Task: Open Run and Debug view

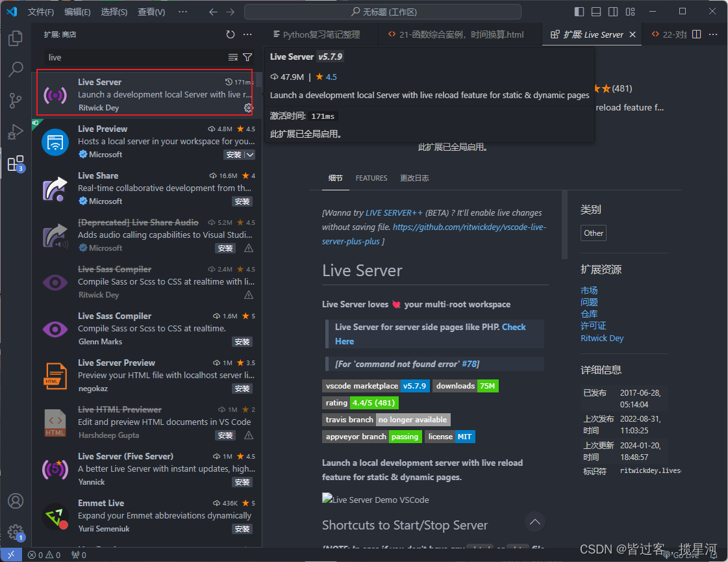Action: 16,132
